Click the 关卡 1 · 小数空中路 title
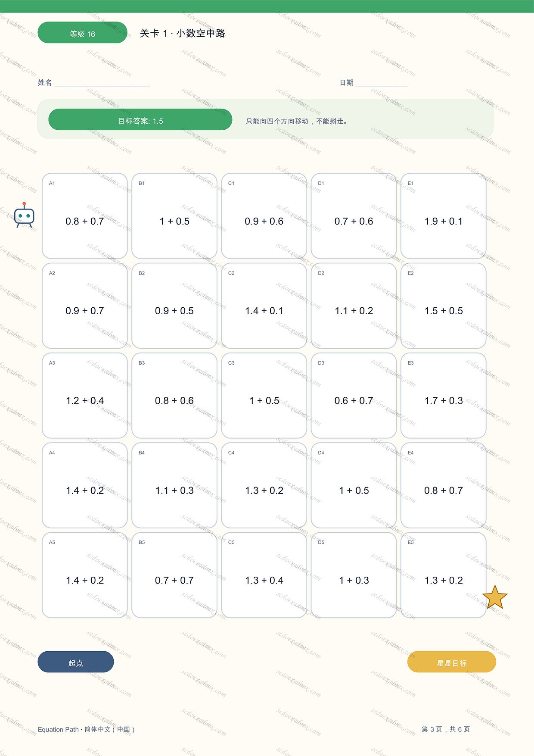The height and width of the screenshot is (756, 534). click(183, 33)
